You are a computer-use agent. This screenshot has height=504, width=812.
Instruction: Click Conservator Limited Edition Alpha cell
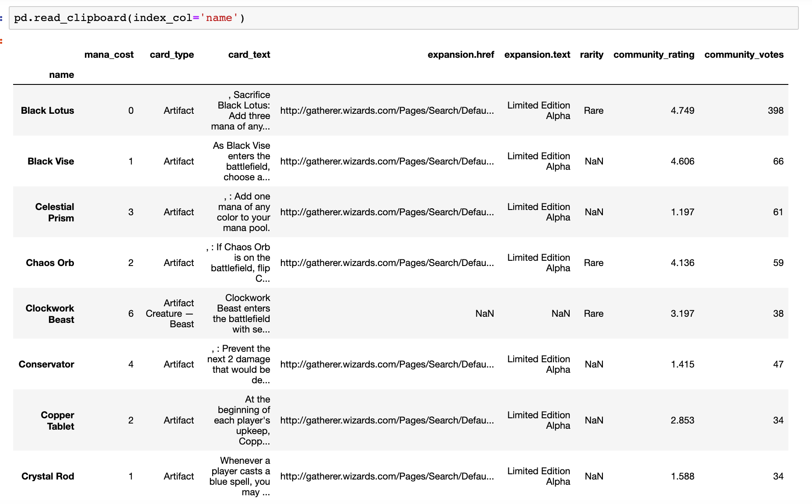pyautogui.click(x=539, y=364)
